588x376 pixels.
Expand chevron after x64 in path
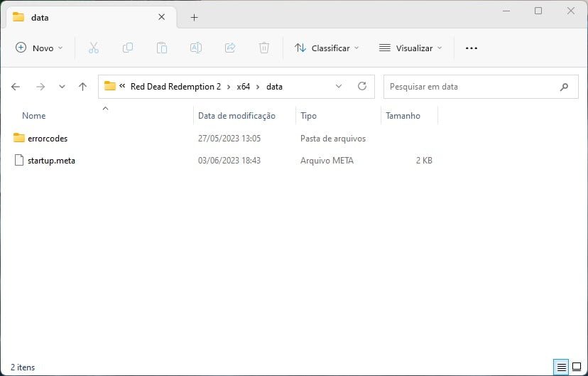(258, 87)
